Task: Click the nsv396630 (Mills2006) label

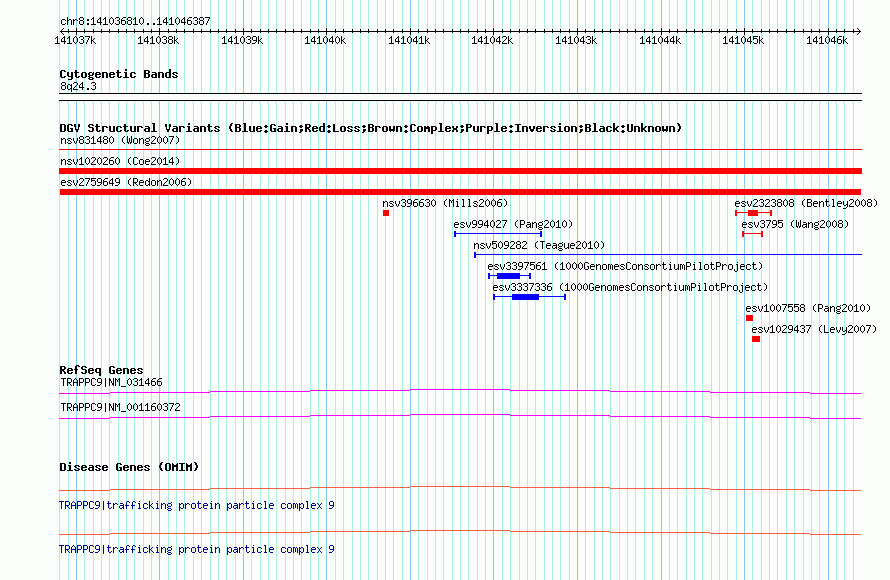Action: pyautogui.click(x=445, y=203)
